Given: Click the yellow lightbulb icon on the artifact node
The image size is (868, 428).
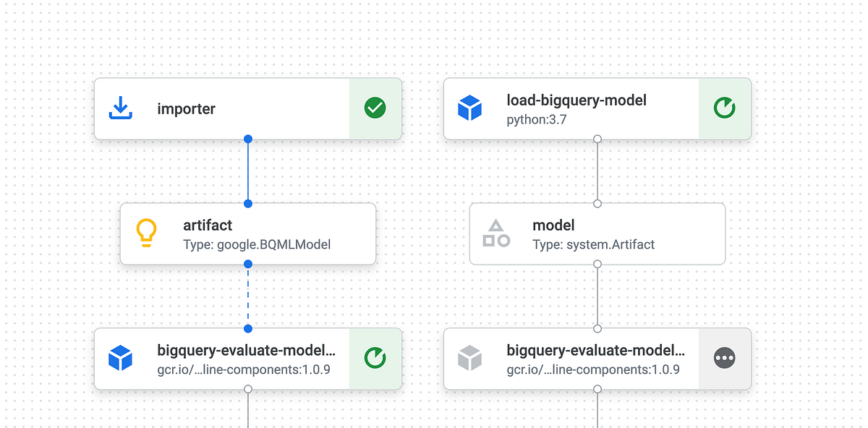Looking at the screenshot, I should pos(147,233).
